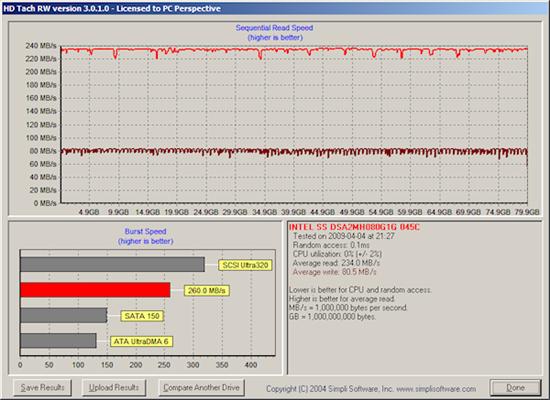Click the SATA 150 label
Image resolution: width=550 pixels, height=400 pixels.
click(142, 316)
